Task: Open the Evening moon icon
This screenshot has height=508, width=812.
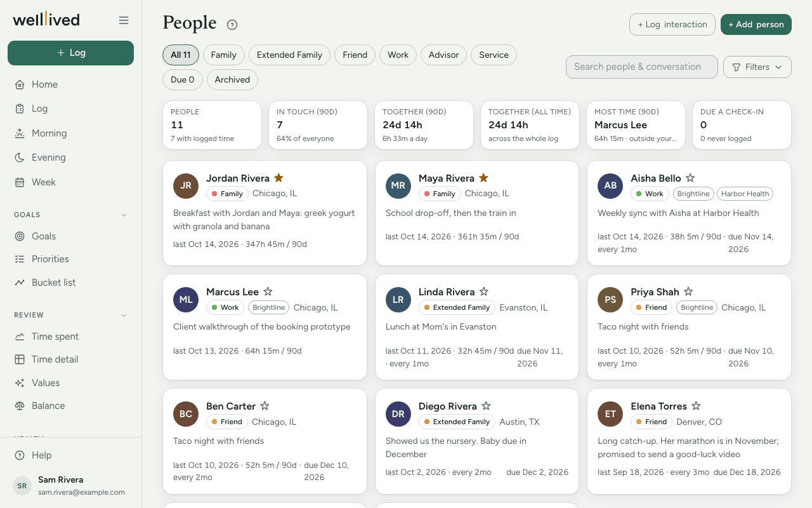Action: pos(20,157)
